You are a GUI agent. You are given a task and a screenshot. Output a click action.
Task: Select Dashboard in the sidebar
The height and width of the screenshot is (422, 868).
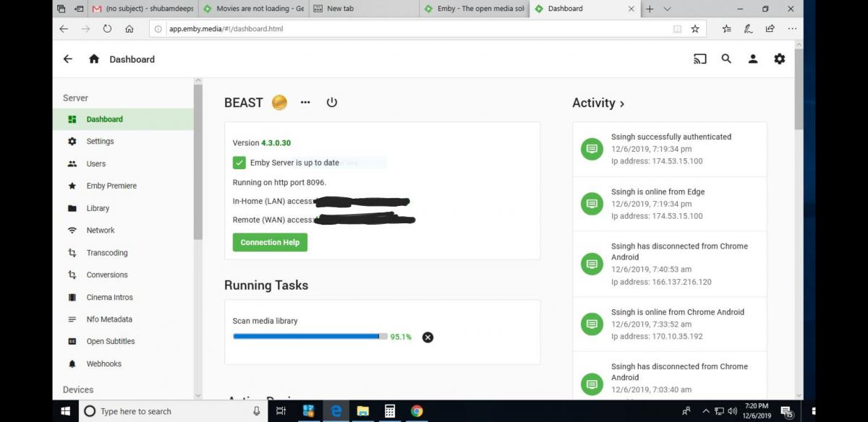pos(123,119)
